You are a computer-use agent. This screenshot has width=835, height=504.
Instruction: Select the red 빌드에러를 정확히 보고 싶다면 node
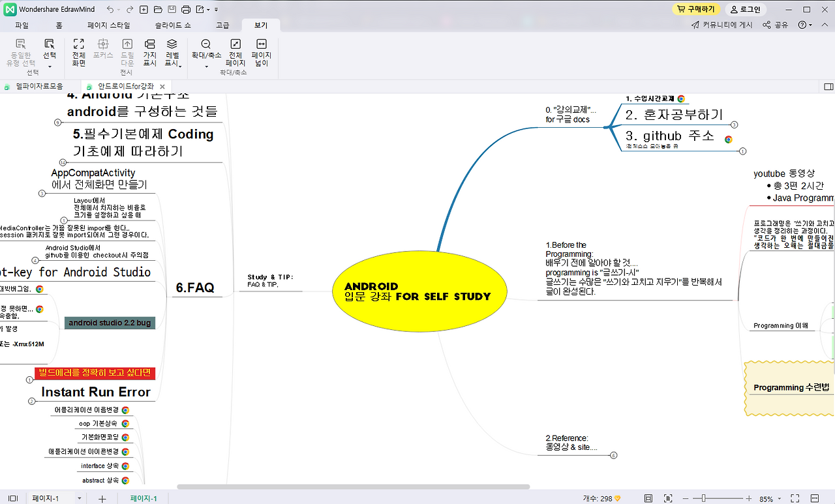point(95,373)
